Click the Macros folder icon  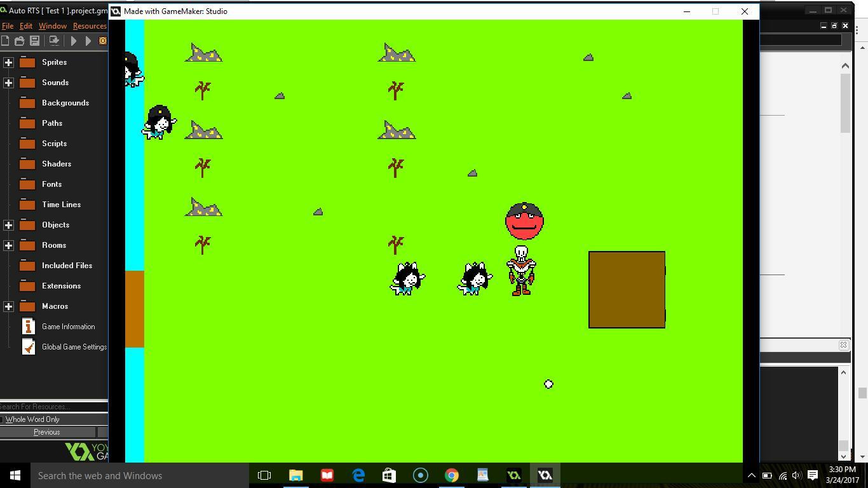27,306
